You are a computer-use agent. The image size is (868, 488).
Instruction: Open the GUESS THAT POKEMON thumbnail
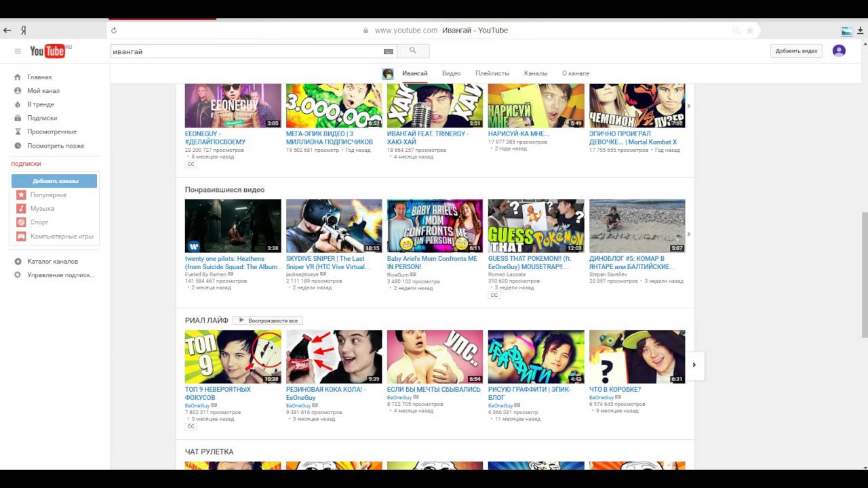536,226
